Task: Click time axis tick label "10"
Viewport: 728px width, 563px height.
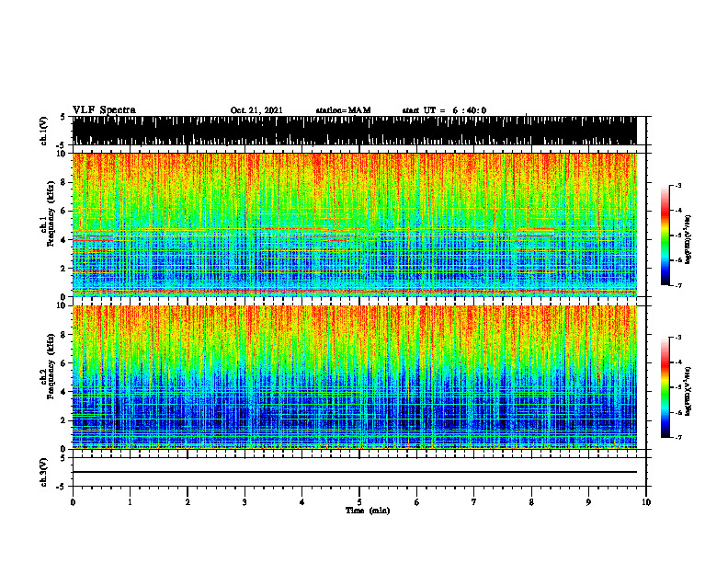Action: click(x=646, y=502)
